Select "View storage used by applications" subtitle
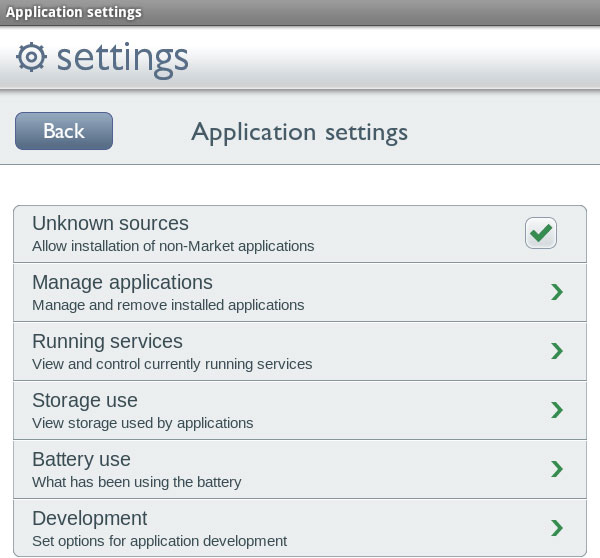 (x=142, y=423)
